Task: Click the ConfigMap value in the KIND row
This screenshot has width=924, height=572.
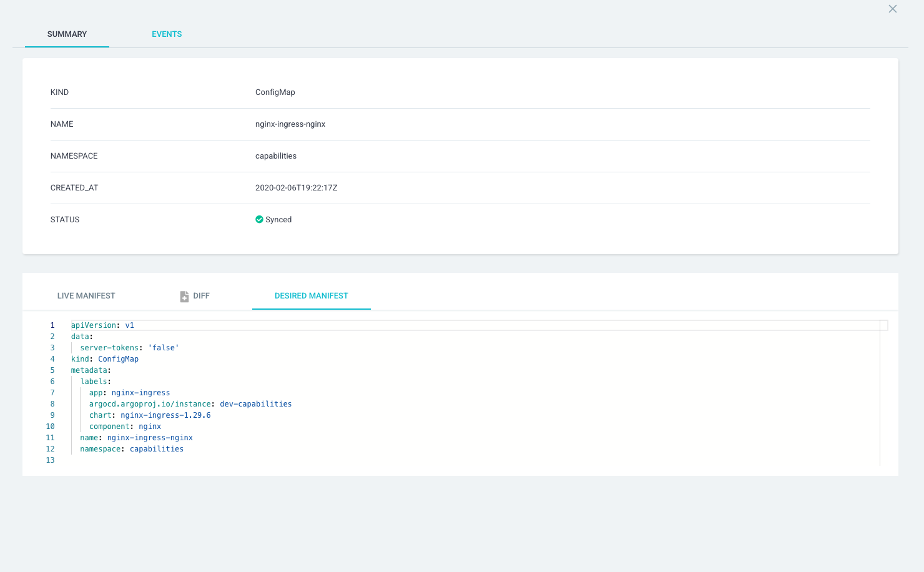Action: click(275, 92)
